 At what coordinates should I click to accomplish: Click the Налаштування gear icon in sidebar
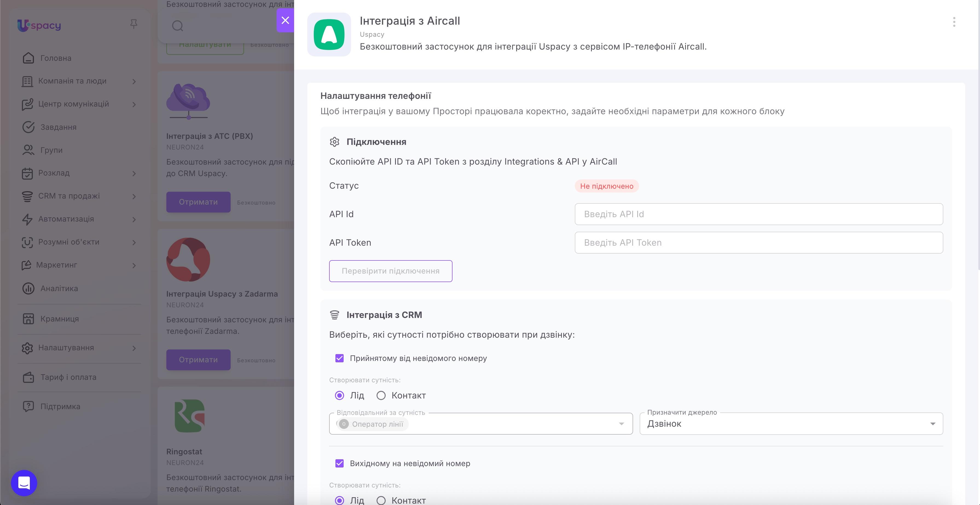coord(27,348)
